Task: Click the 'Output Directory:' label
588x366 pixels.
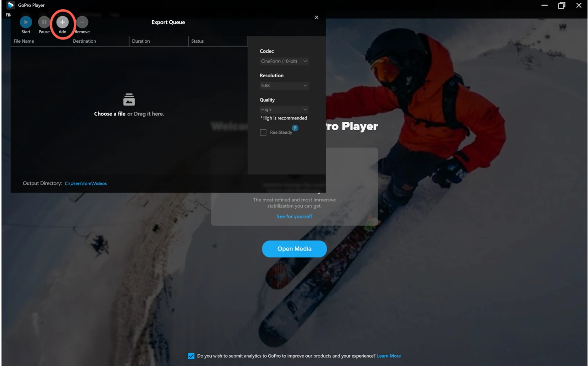Action: pos(42,183)
